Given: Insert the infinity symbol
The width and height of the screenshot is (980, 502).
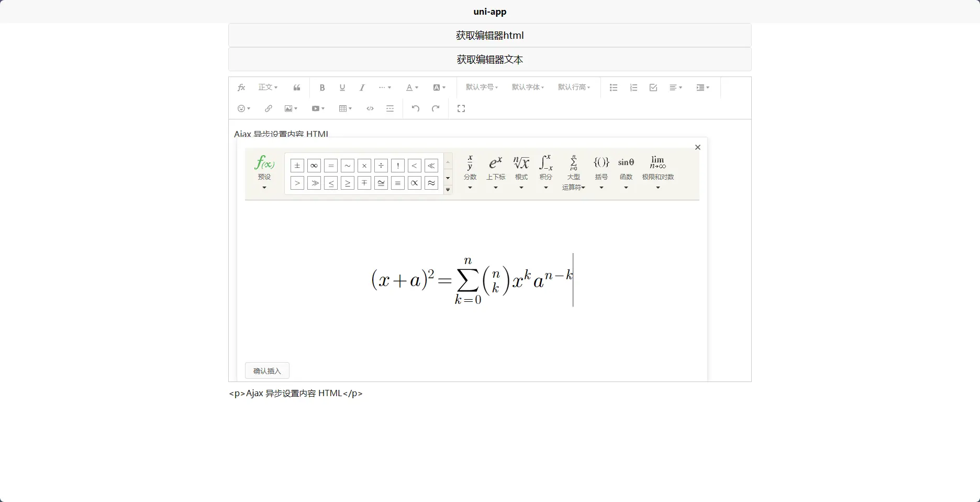Looking at the screenshot, I should (314, 166).
